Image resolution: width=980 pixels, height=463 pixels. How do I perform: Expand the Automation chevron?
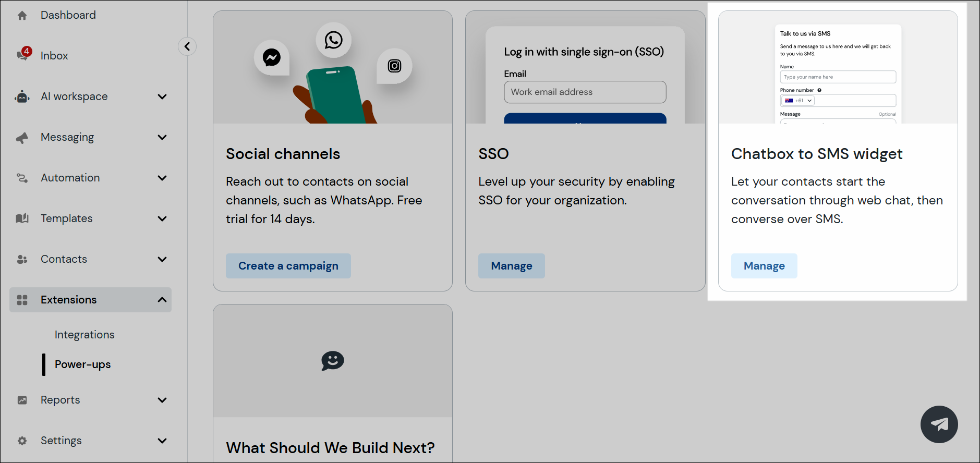click(x=162, y=178)
